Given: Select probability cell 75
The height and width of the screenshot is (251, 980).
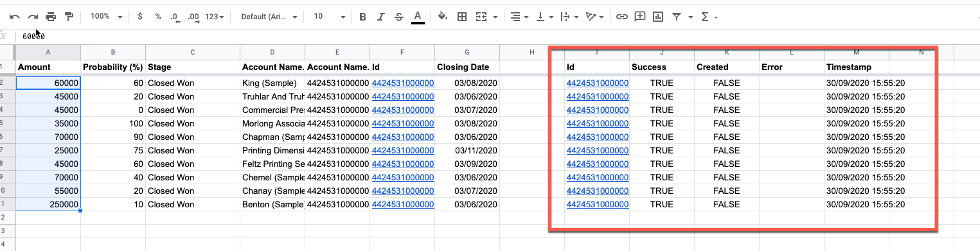Looking at the screenshot, I should click(x=113, y=150).
